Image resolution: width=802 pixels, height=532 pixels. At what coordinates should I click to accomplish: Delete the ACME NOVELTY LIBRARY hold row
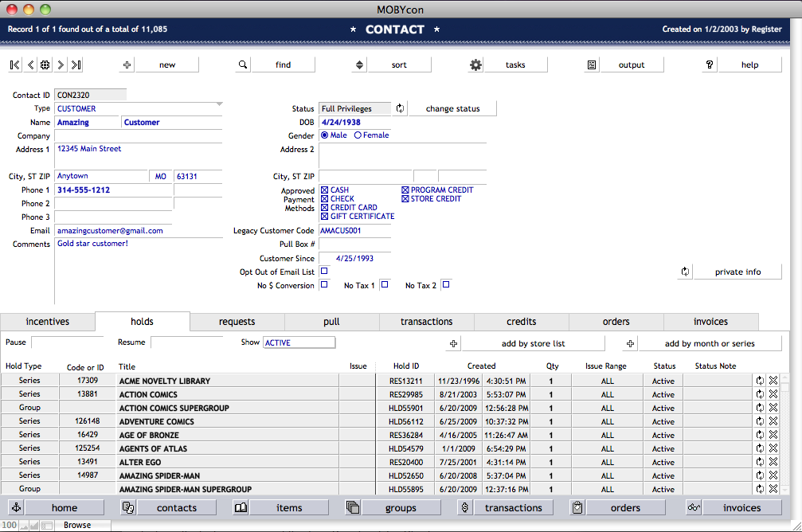773,381
